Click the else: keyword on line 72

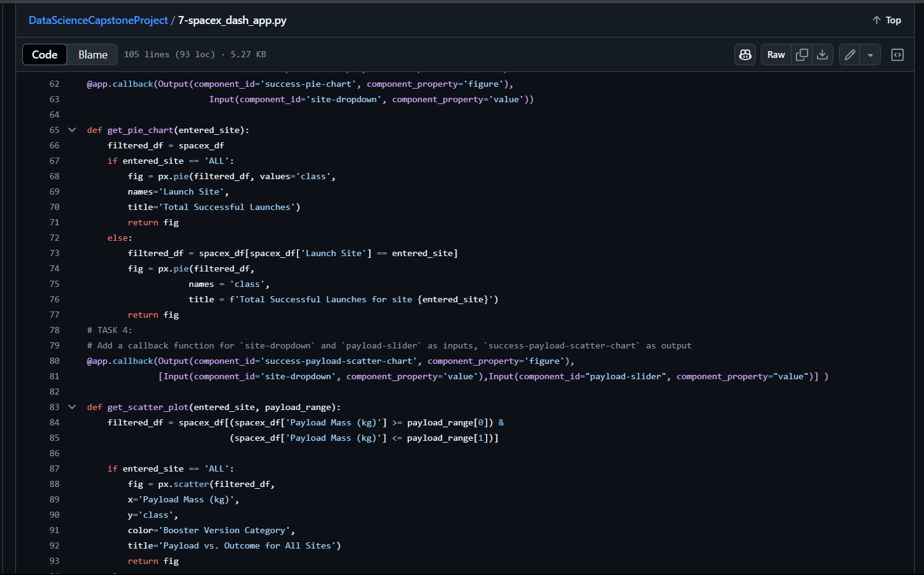coord(120,238)
